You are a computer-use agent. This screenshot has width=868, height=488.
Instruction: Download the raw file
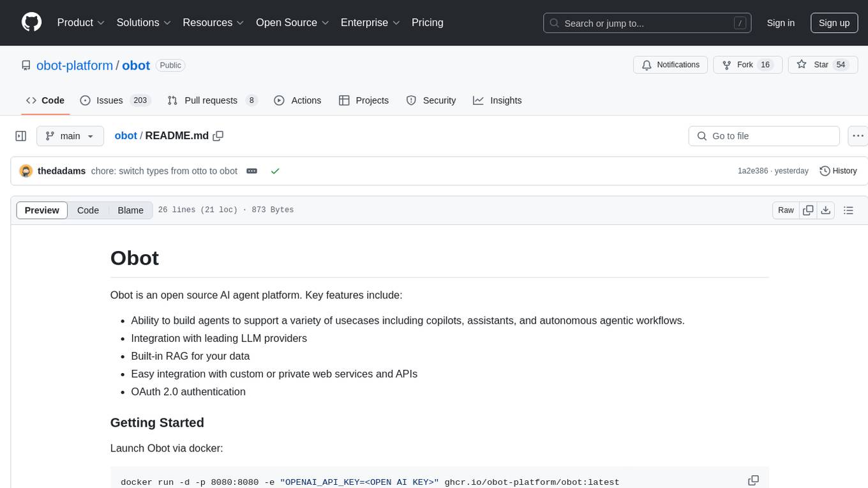(826, 210)
